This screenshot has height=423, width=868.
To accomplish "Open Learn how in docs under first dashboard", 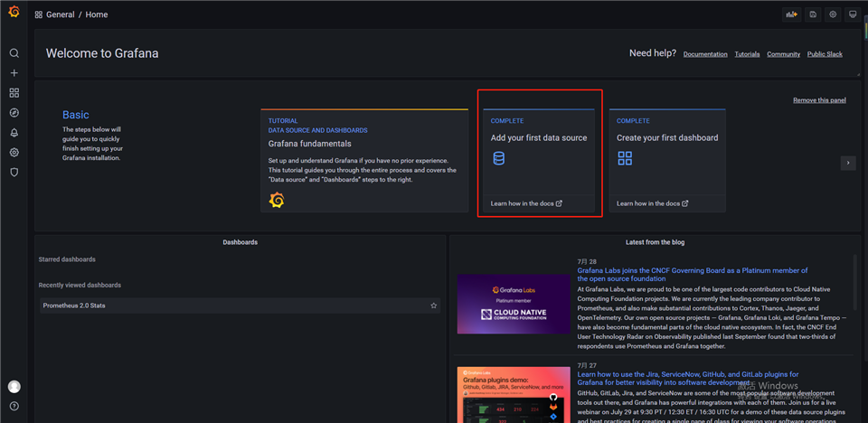I will pyautogui.click(x=653, y=203).
